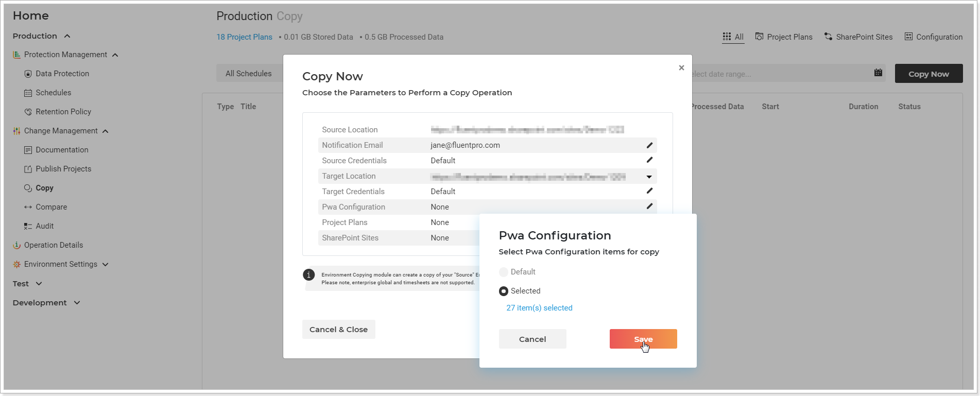Click Cancel in Pwa Configuration popup
980x396 pixels.
(532, 339)
